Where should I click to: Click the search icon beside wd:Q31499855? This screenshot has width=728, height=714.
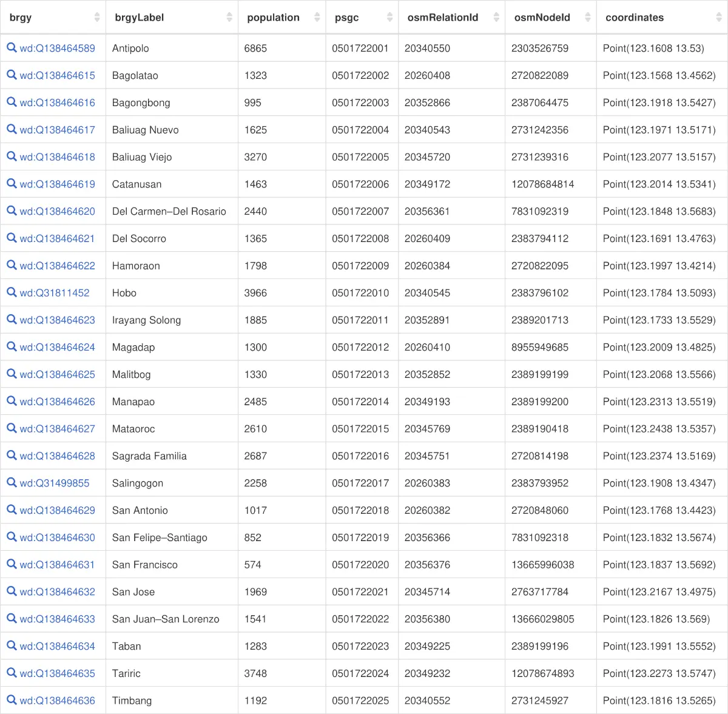point(12,482)
